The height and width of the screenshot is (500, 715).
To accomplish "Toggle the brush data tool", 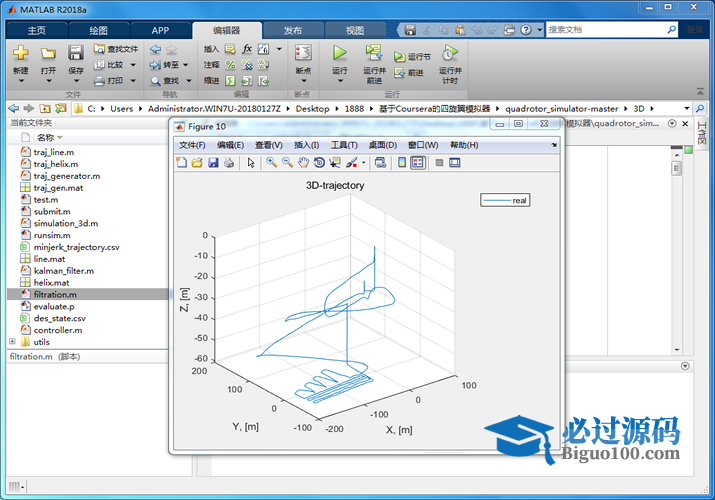I will coord(352,163).
